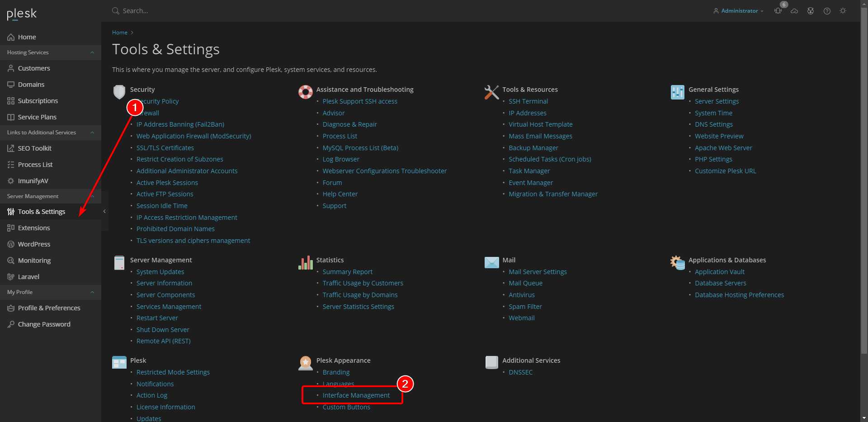868x422 pixels.
Task: Open Summary Report link
Action: [347, 272]
